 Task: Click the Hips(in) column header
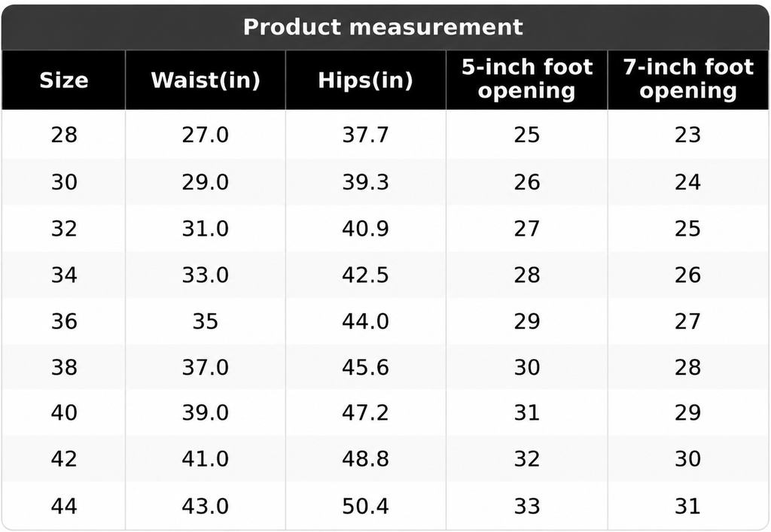365,80
